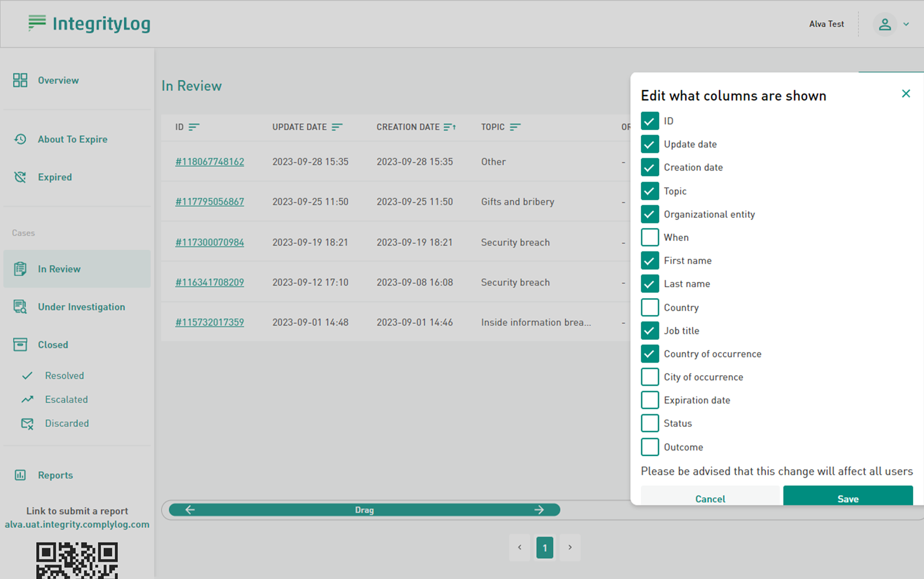The width and height of the screenshot is (924, 579).
Task: Click the horizontal Drag scrollbar
Action: [x=364, y=510]
